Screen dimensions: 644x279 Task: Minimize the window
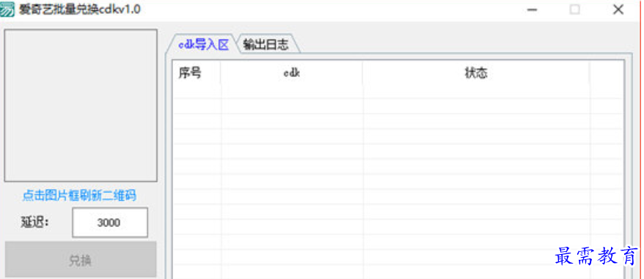click(x=533, y=10)
